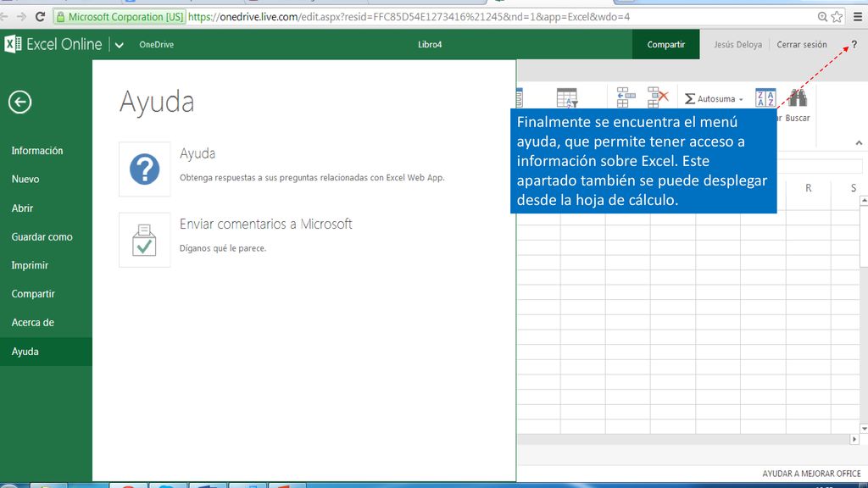Open Enviar comentarios a Microsoft
The width and height of the screenshot is (868, 488).
pyautogui.click(x=265, y=224)
